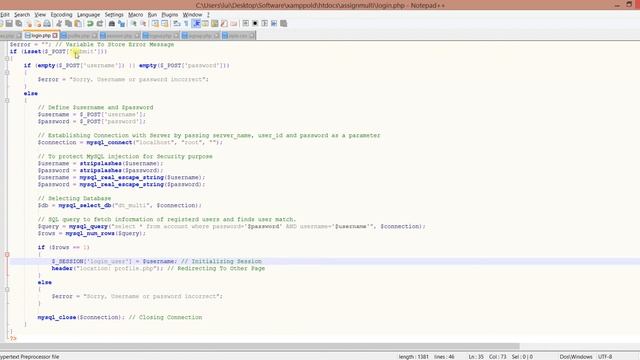Click Run Macro Multiple Times icon
This screenshot has width=640, height=360.
pyautogui.click(x=274, y=24)
